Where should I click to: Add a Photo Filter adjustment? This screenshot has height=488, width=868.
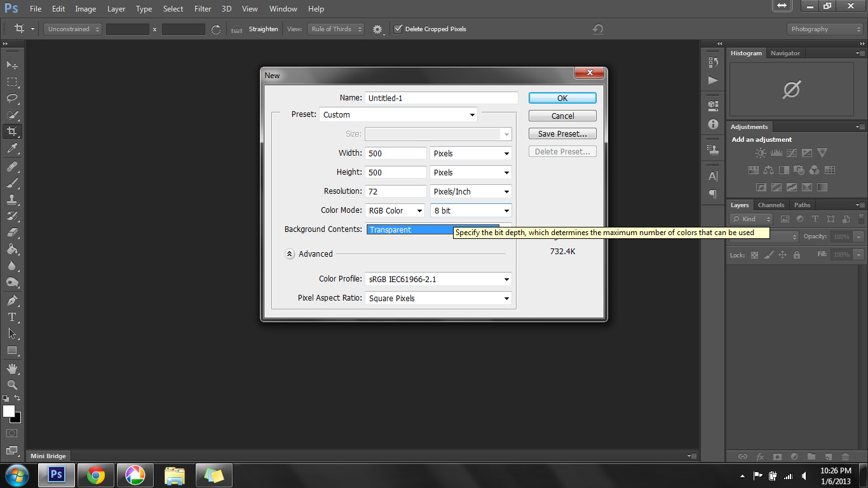(x=799, y=170)
